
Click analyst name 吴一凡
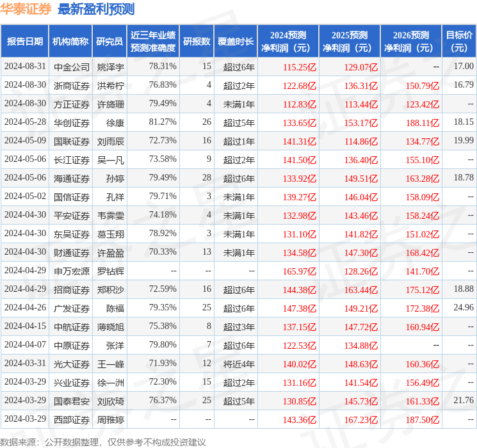tap(111, 160)
